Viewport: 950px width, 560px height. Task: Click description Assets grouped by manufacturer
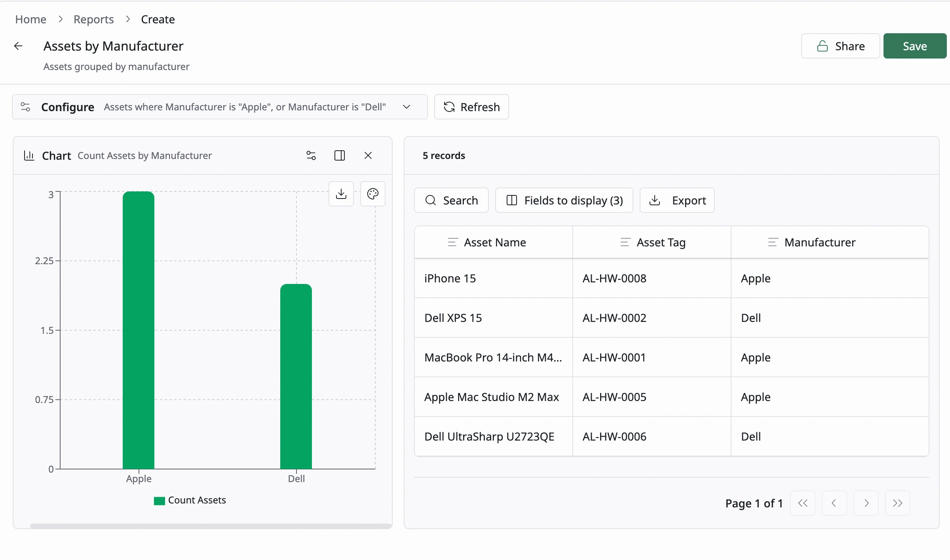tap(116, 66)
